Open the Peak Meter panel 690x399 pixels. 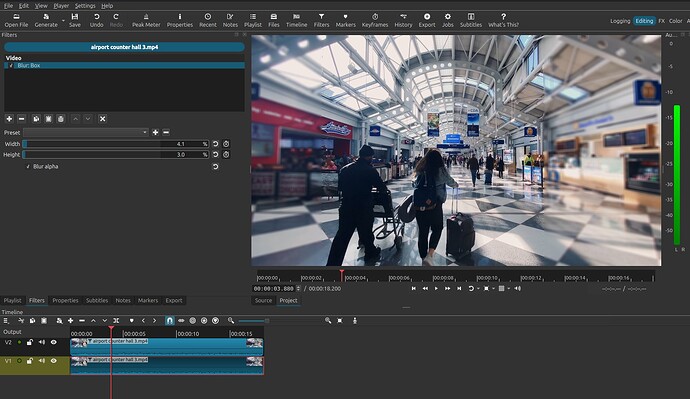pos(146,20)
